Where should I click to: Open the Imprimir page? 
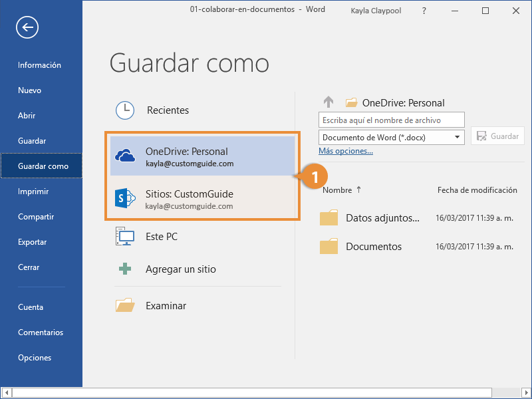33,192
